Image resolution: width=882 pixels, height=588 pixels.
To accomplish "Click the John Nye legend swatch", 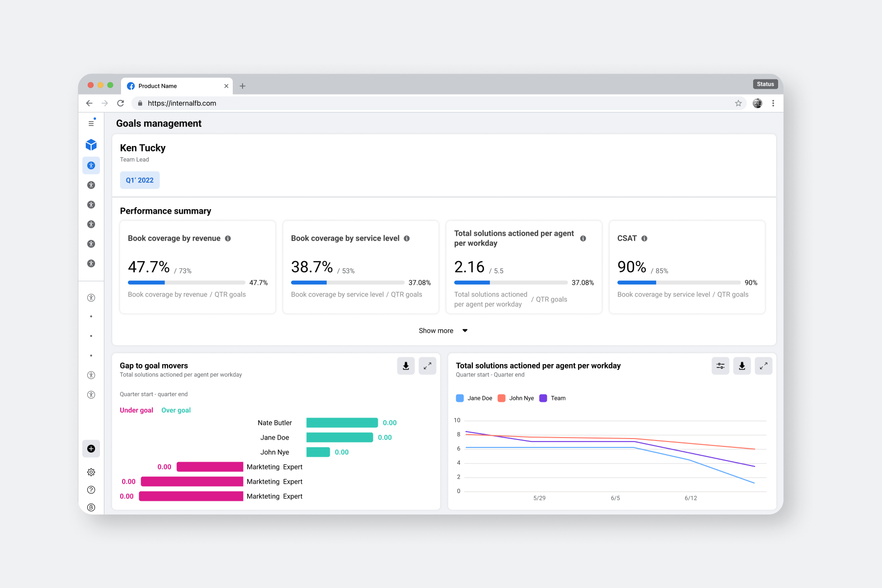I will click(501, 398).
